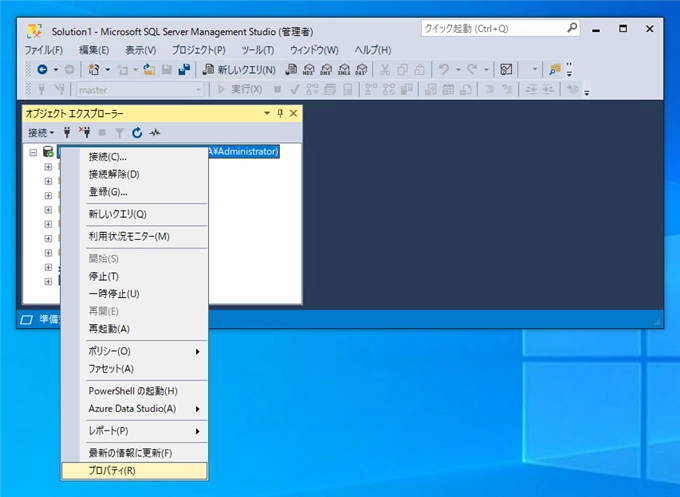Image resolution: width=680 pixels, height=497 pixels.
Task: Select 最新の情報に更新(F) in context menu
Action: pyautogui.click(x=134, y=453)
